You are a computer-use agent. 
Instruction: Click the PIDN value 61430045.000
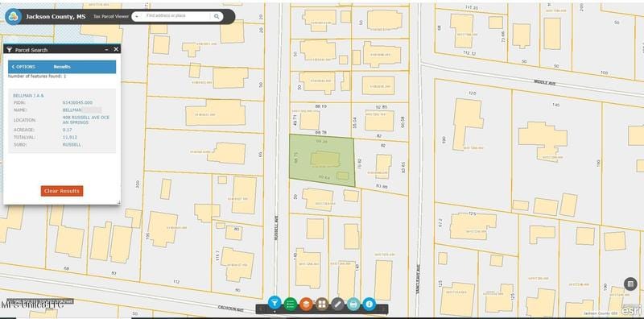pos(77,102)
